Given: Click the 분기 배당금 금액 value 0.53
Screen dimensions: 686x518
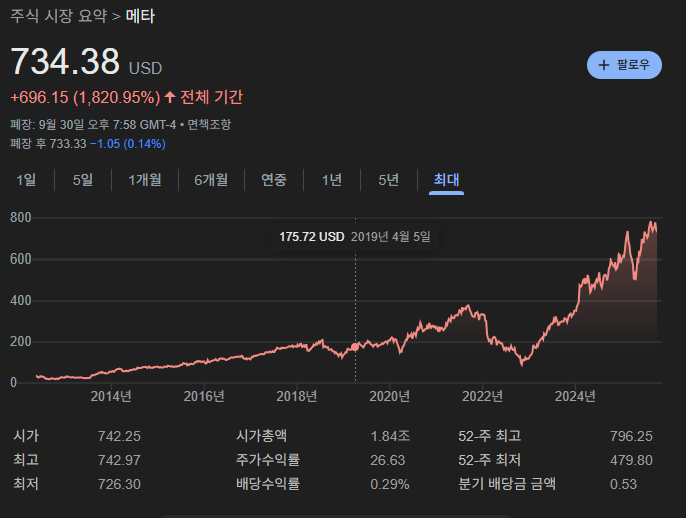Looking at the screenshot, I should tap(623, 484).
